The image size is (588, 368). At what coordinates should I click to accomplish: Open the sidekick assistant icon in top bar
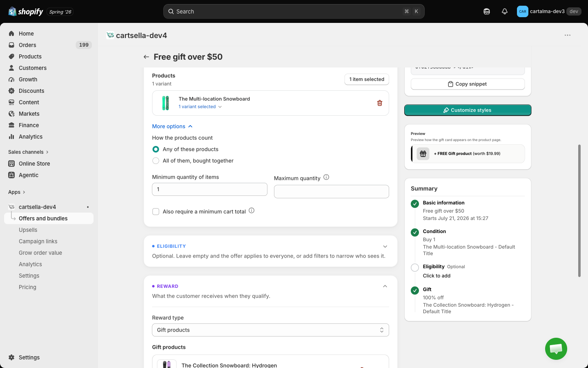pyautogui.click(x=487, y=11)
